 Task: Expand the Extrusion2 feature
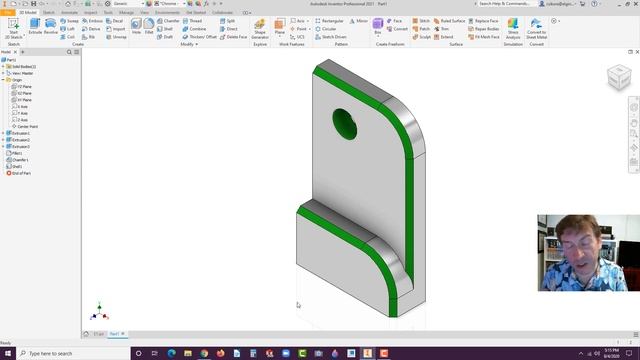3,140
